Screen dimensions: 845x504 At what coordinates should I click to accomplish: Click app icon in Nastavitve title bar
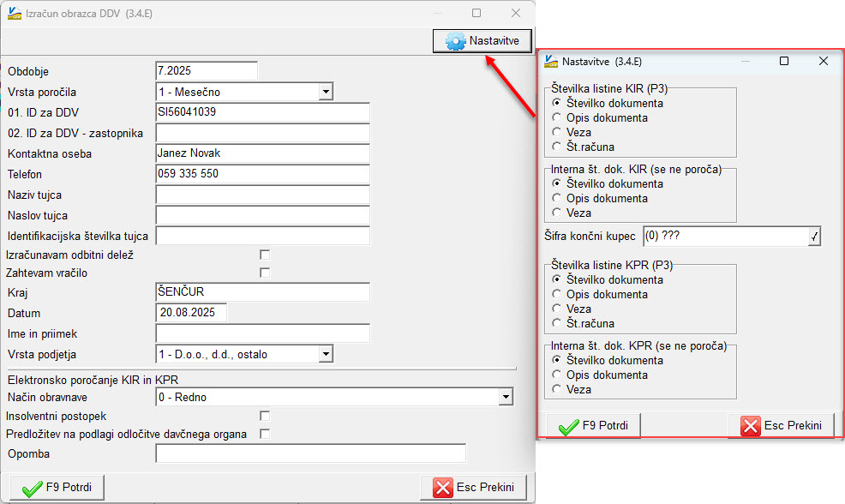(x=551, y=62)
